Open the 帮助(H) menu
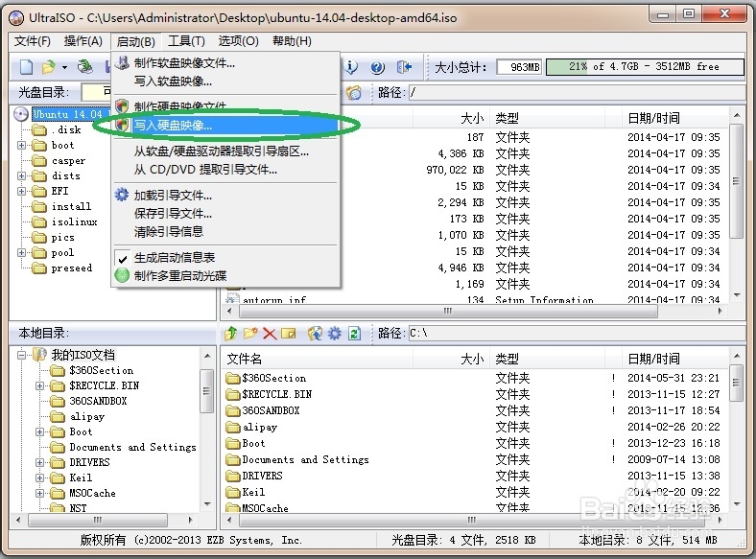The height and width of the screenshot is (559, 756). [x=292, y=41]
